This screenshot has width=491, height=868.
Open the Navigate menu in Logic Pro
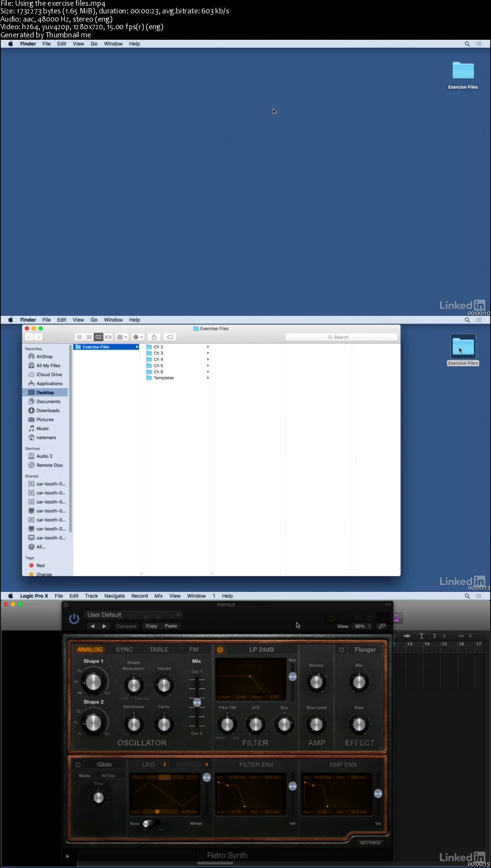115,596
